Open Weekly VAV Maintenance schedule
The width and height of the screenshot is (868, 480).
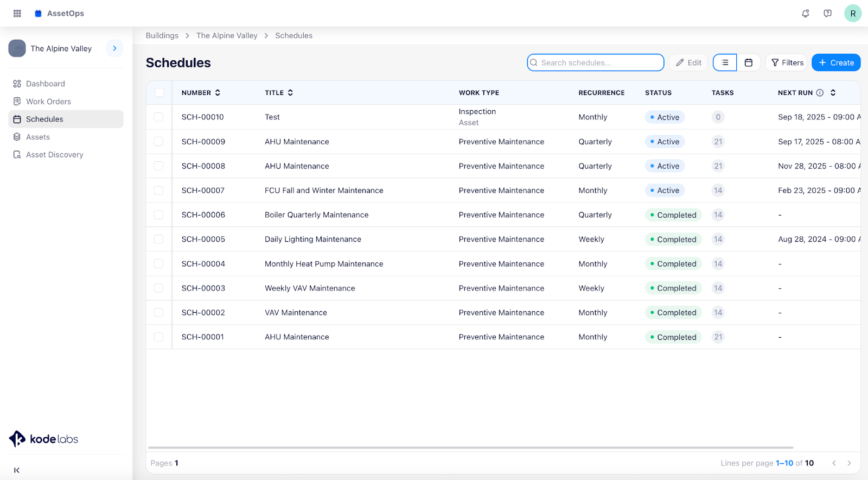(x=310, y=288)
